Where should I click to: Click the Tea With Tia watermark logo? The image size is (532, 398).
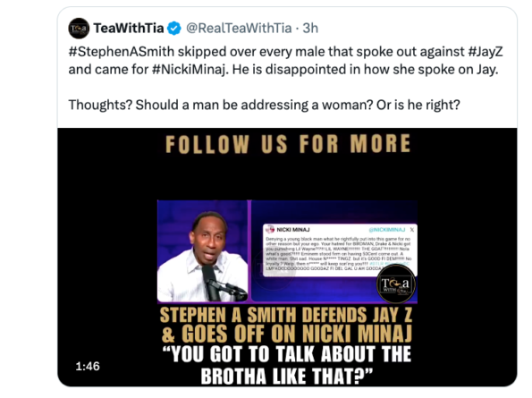[395, 284]
